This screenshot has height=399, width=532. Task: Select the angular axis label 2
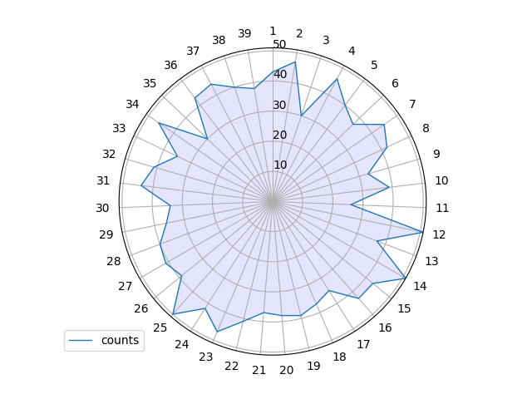299,33
